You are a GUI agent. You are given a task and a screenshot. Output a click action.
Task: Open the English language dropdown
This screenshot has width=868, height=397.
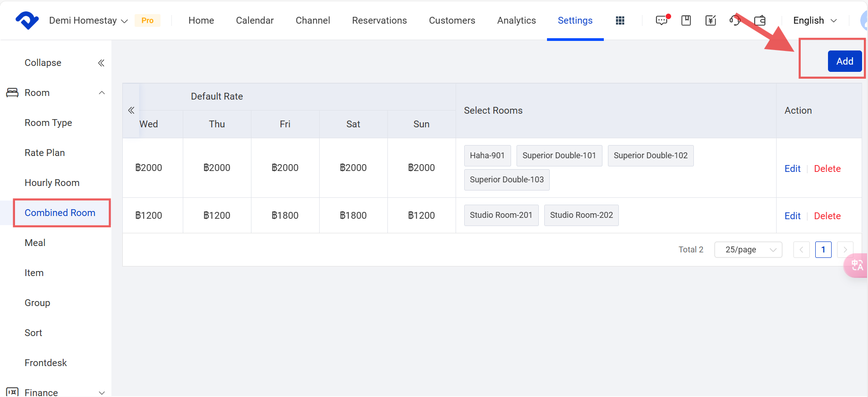814,20
